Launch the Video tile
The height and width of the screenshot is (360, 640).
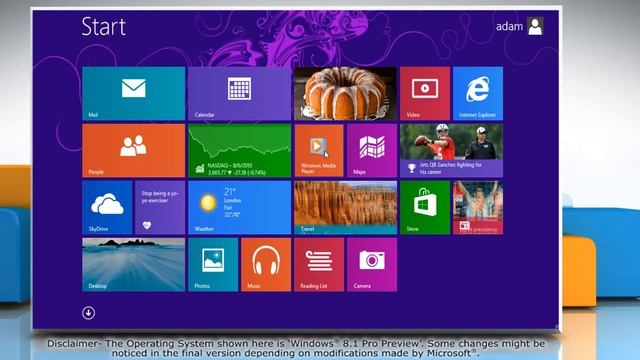point(425,93)
